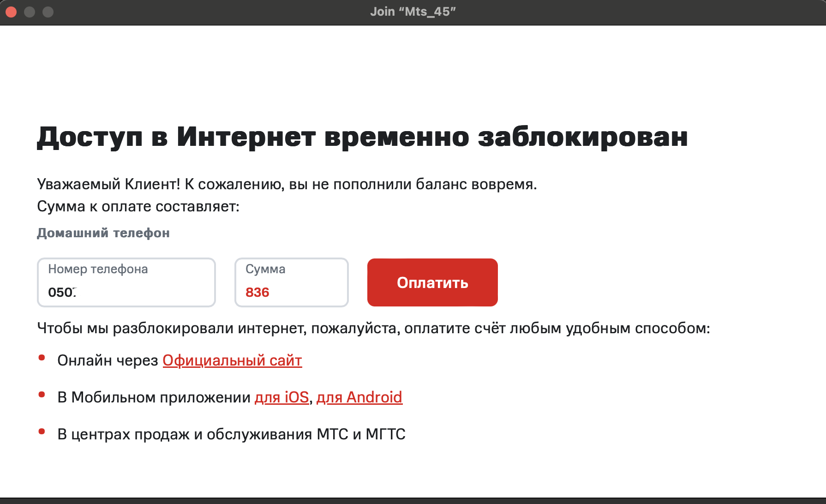Click the text Уважаемый Клиент notice line
This screenshot has height=504, width=826.
[287, 184]
